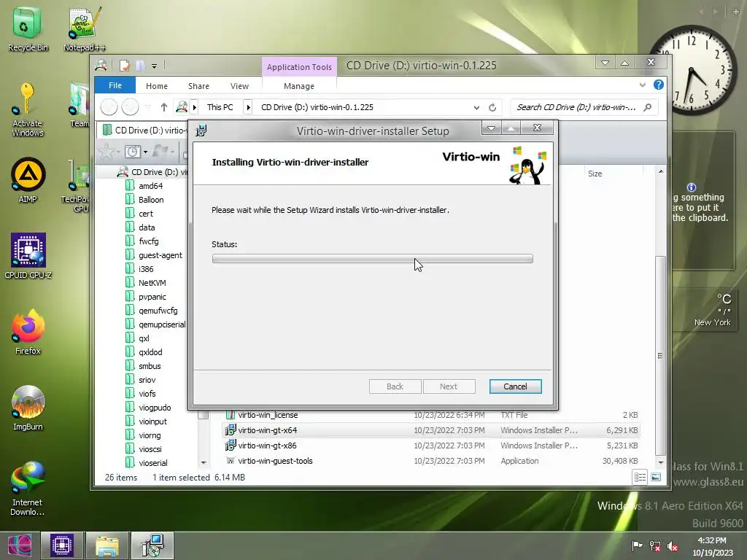
Task: Open history button dropdown in toolbar
Action: click(145, 152)
